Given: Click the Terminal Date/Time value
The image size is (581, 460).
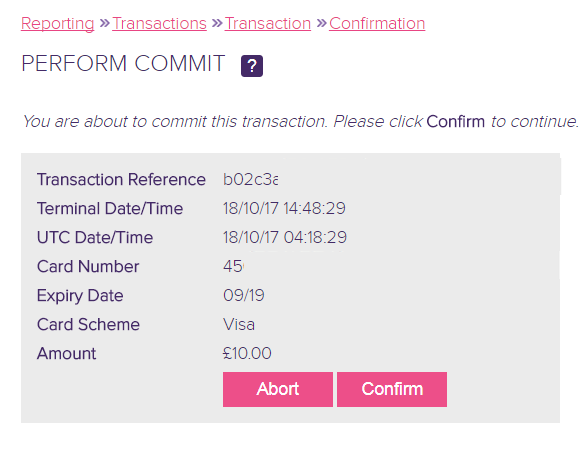Looking at the screenshot, I should click(284, 208).
